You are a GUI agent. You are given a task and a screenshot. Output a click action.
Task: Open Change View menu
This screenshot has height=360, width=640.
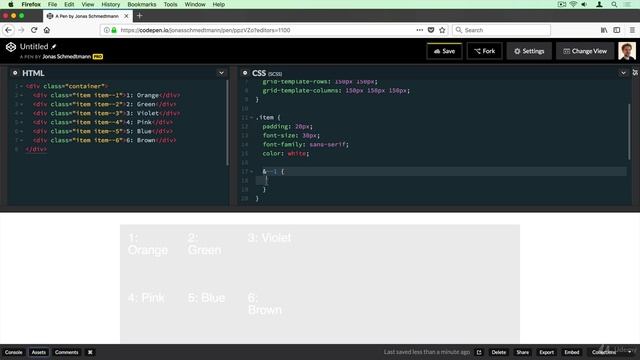585,51
